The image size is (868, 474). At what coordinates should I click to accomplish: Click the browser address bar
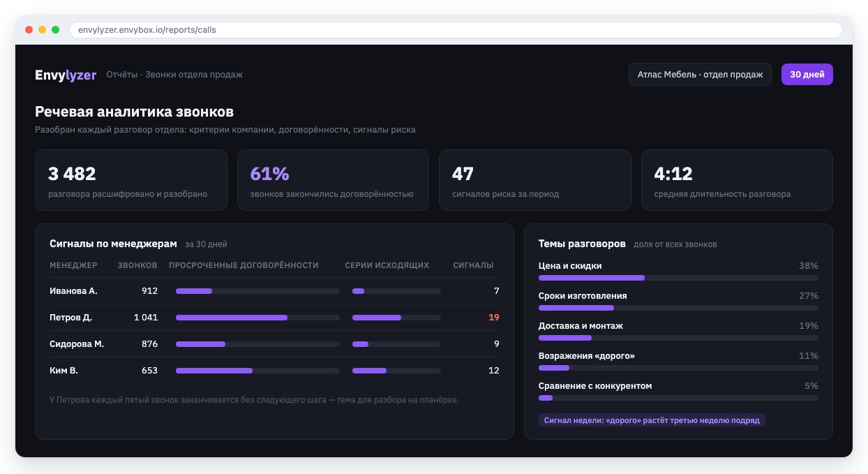click(456, 30)
